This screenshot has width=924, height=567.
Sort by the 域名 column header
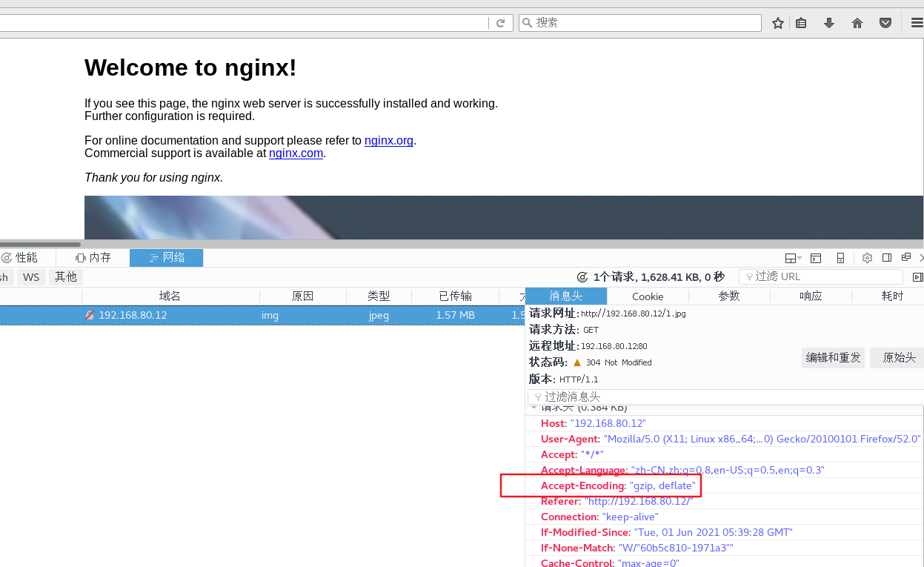click(170, 296)
